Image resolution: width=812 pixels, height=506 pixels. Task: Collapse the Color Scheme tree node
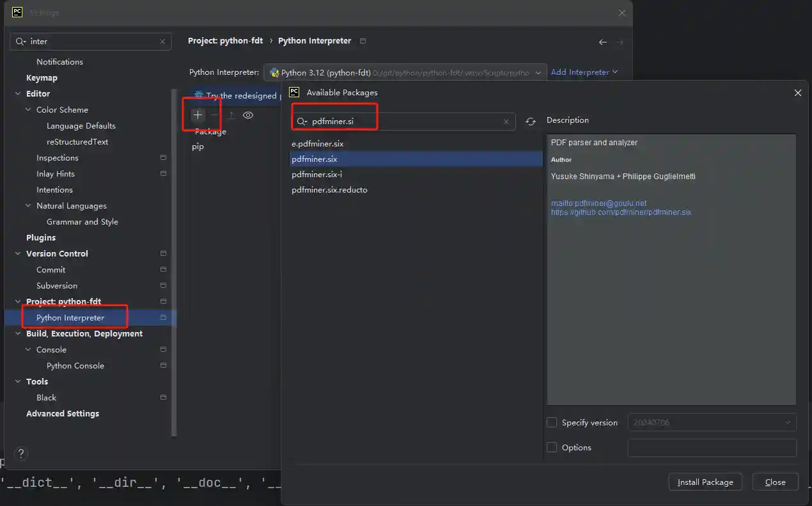[x=28, y=110]
